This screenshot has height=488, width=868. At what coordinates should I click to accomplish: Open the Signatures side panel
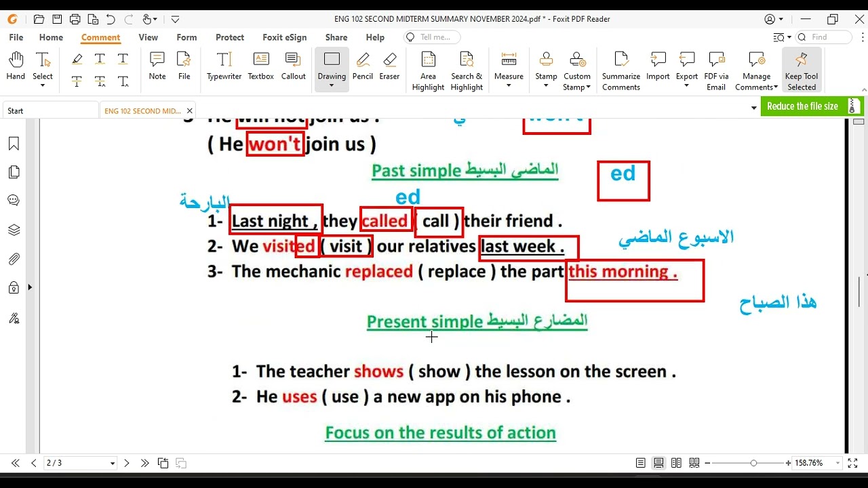pyautogui.click(x=14, y=318)
